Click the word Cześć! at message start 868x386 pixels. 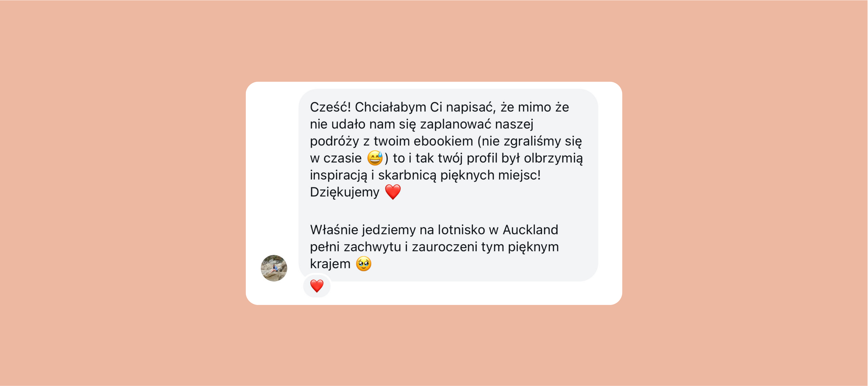coord(330,107)
